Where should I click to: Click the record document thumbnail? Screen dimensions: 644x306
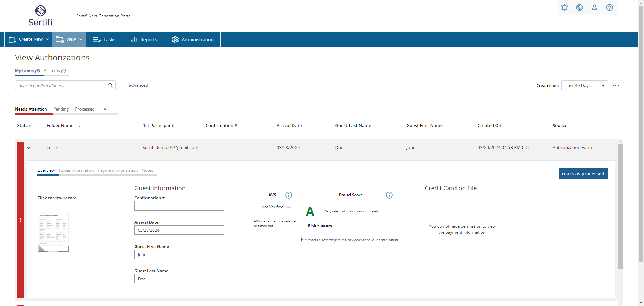(53, 231)
